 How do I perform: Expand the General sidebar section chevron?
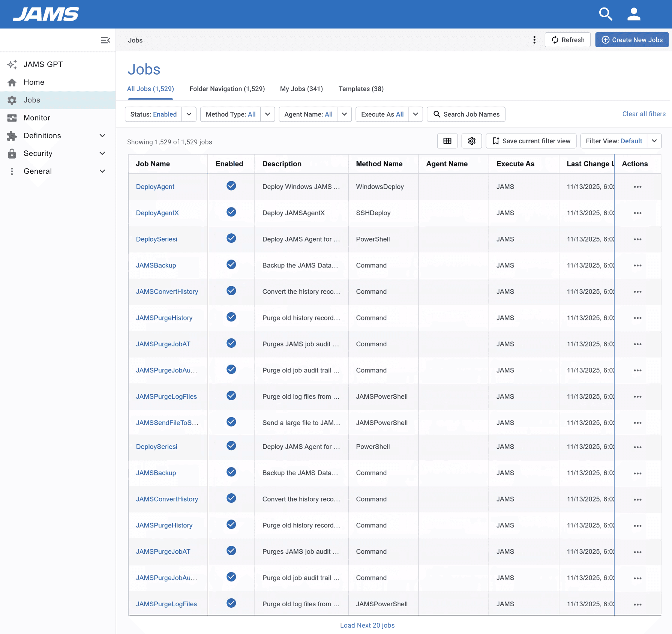(x=102, y=171)
